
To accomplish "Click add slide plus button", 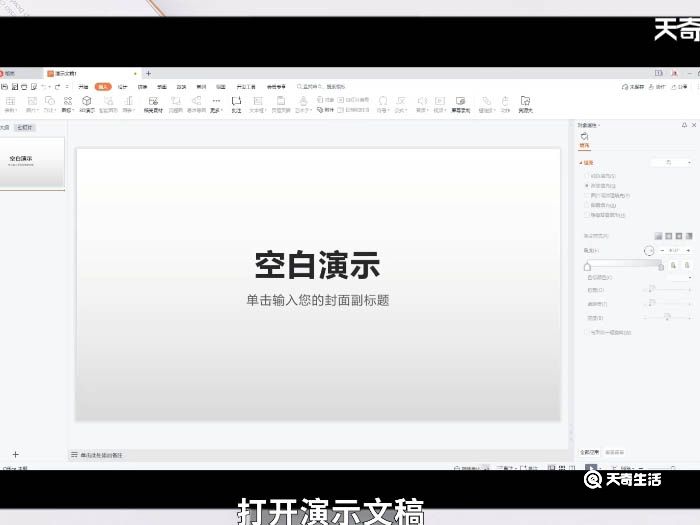I will pyautogui.click(x=16, y=454).
